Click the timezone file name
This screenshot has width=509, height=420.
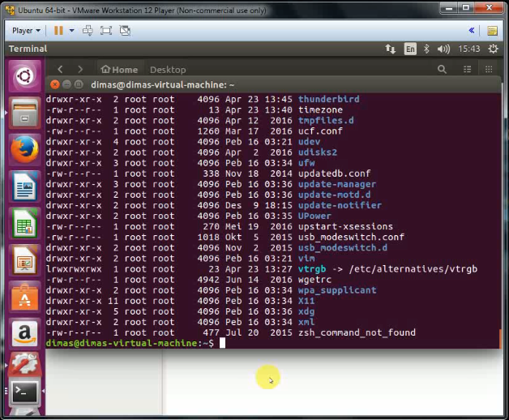(x=320, y=109)
